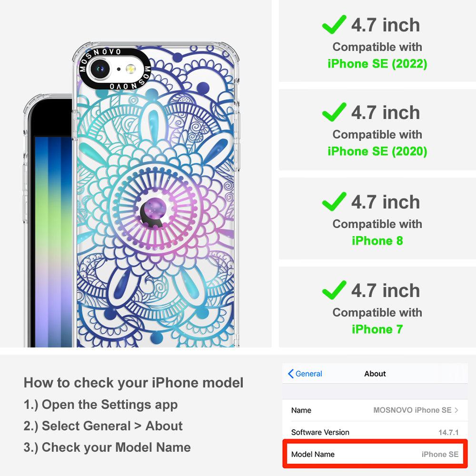The height and width of the screenshot is (476, 476).
Task: Click the green checkmark beside iPhone 8
Action: (334, 201)
